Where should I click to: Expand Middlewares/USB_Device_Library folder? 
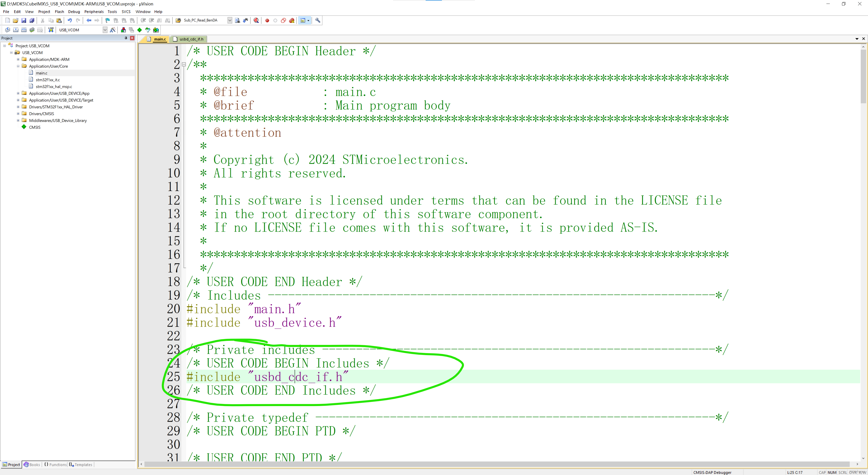[18, 120]
